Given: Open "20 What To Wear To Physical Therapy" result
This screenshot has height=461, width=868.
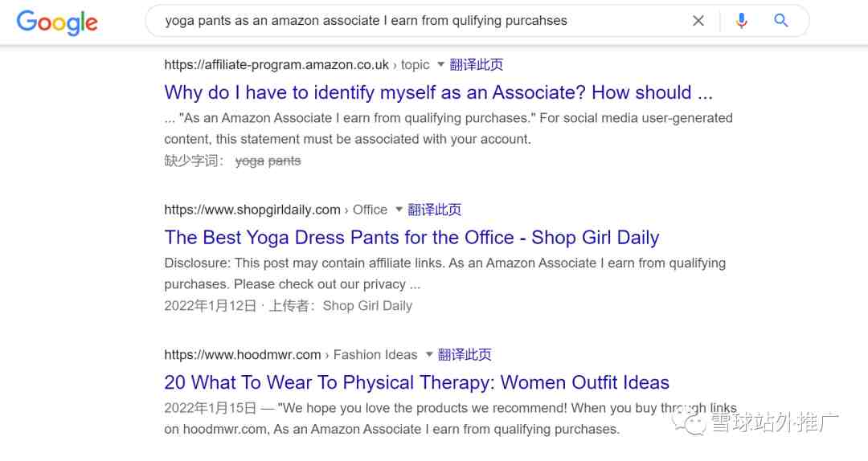Looking at the screenshot, I should [x=416, y=382].
